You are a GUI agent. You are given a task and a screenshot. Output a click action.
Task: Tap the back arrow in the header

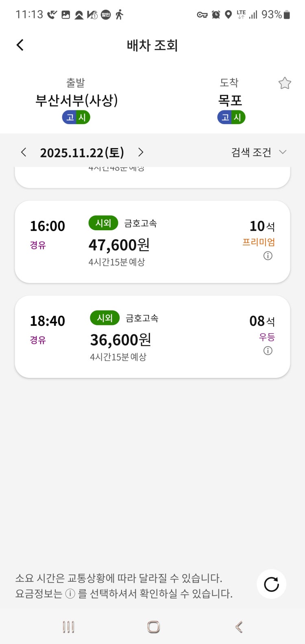point(20,45)
